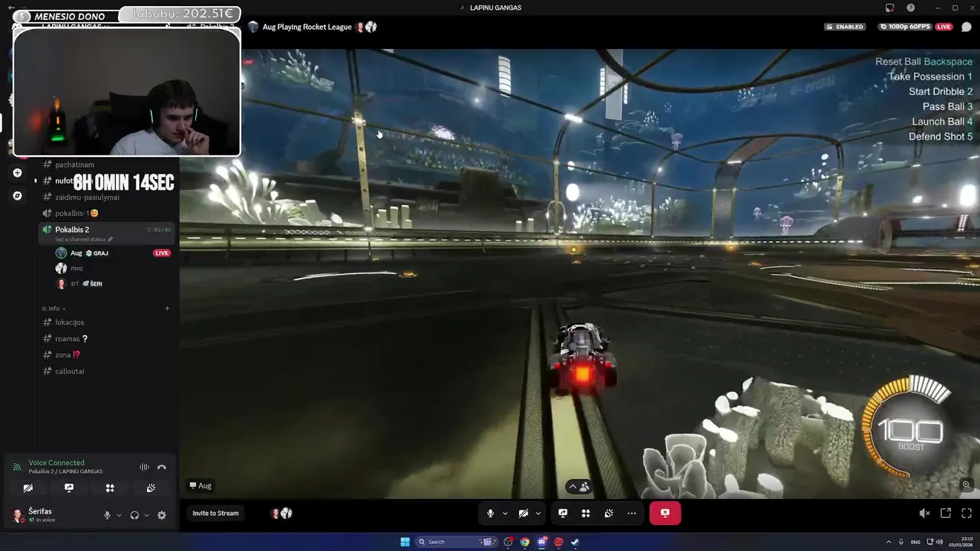This screenshot has width=980, height=551.
Task: Click the Aug stream label
Action: pos(201,485)
